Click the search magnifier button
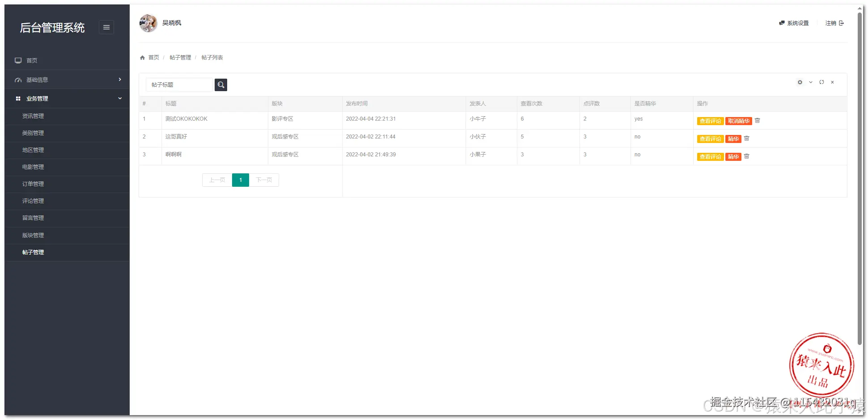Viewport: 868px width, 420px height. [x=221, y=85]
